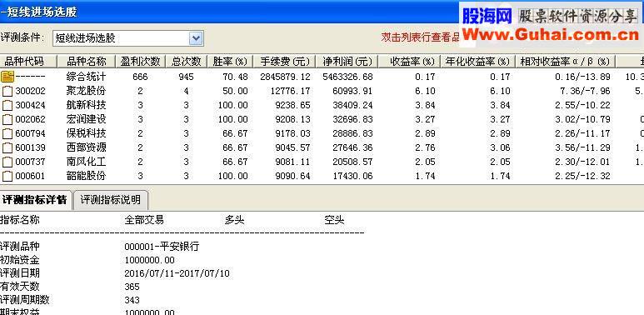This screenshot has width=644, height=315.
Task: Sort by the 收益率(%) column header
Action: pos(410,62)
